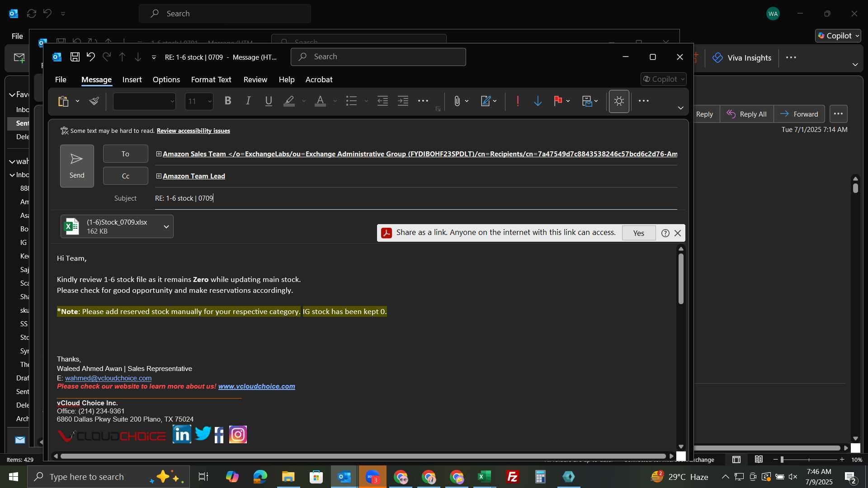Click into the Subject field
This screenshot has height=488, width=868.
coord(416,198)
